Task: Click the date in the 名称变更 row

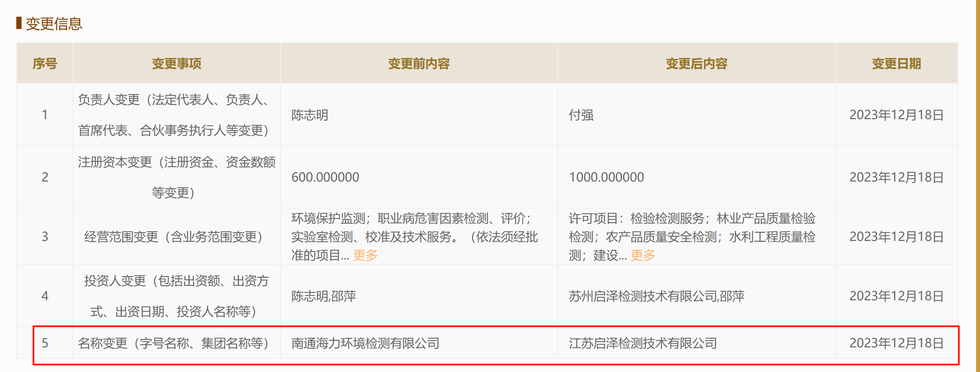Action: pos(896,343)
